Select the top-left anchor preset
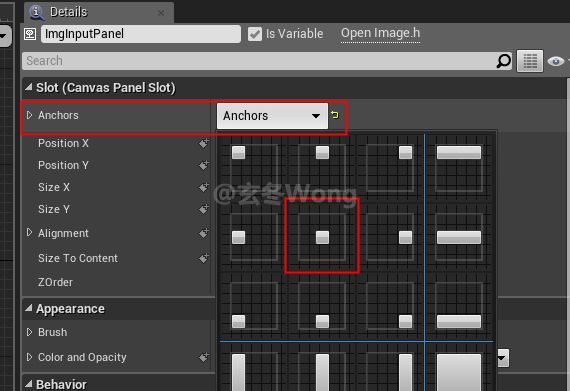 [x=254, y=168]
